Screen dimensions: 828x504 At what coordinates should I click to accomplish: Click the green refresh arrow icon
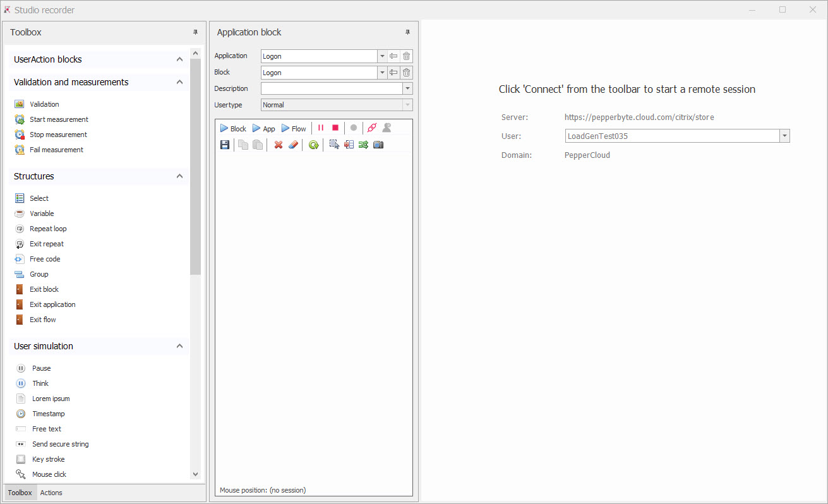(313, 145)
